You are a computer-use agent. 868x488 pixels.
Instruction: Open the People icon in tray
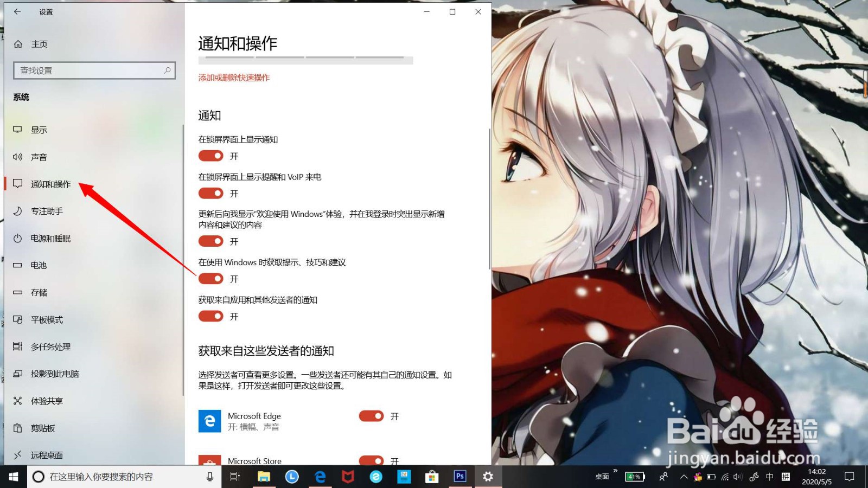click(x=663, y=477)
